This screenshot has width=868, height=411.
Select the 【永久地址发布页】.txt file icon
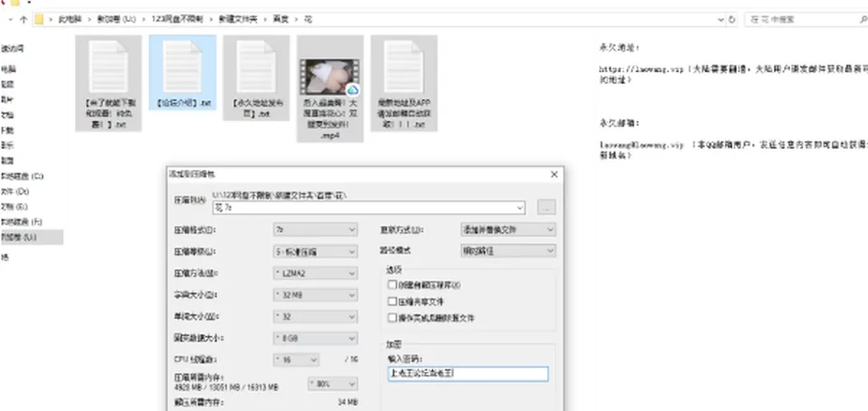[x=256, y=66]
